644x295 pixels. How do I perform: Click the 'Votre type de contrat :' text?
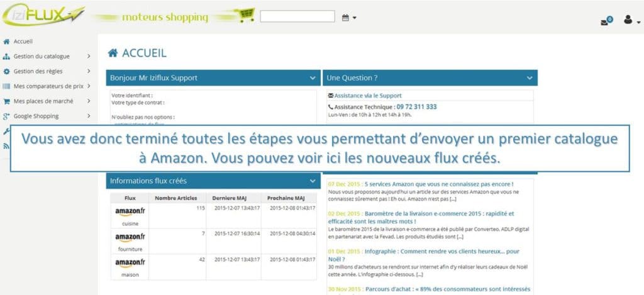coord(138,103)
